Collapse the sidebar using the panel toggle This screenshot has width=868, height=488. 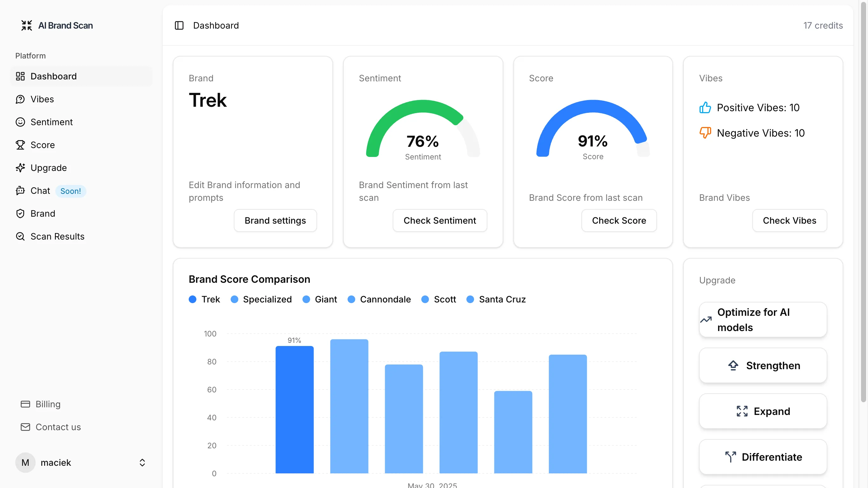(x=179, y=25)
